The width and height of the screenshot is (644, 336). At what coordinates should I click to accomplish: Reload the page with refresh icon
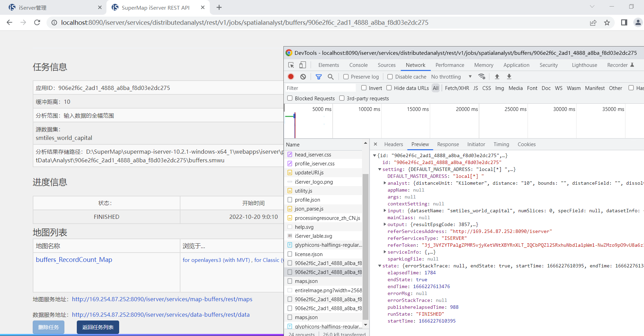click(x=37, y=22)
